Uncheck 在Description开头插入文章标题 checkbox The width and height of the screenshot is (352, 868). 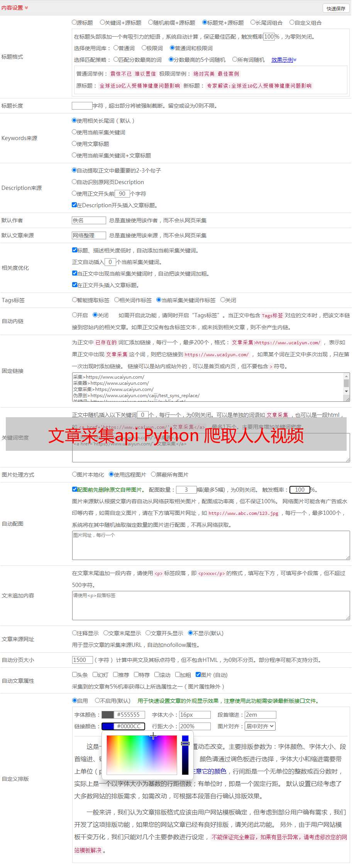(74, 205)
